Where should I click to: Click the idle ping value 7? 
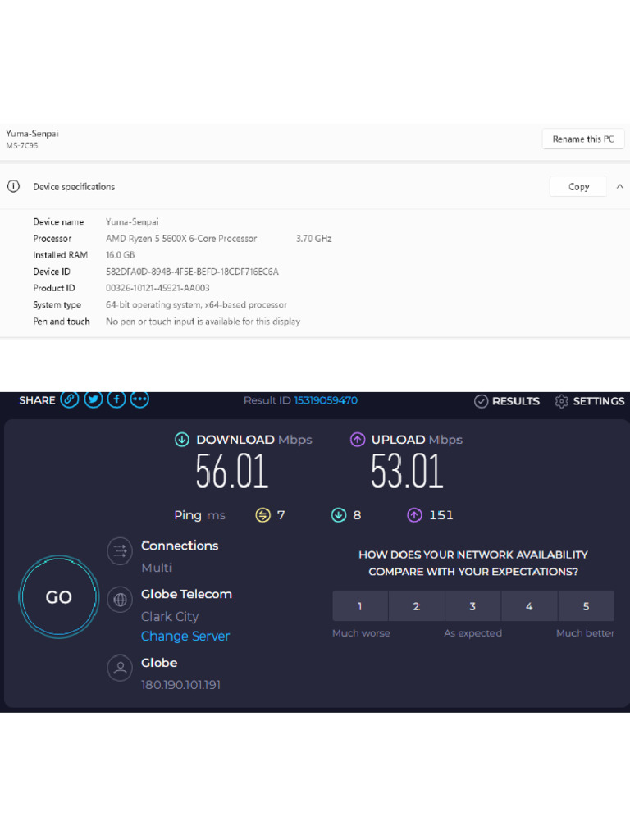(281, 515)
